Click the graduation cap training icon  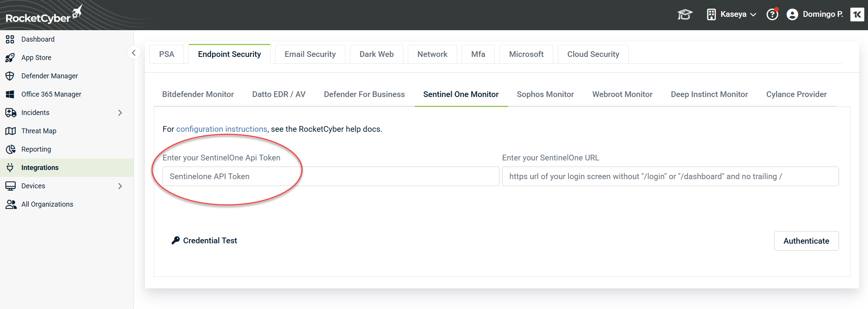[x=684, y=15]
